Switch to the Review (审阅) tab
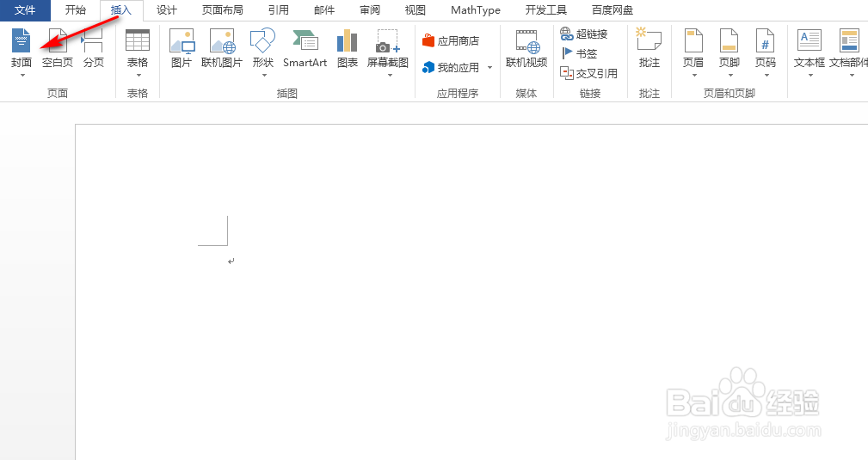Image resolution: width=868 pixels, height=460 pixels. tap(370, 10)
